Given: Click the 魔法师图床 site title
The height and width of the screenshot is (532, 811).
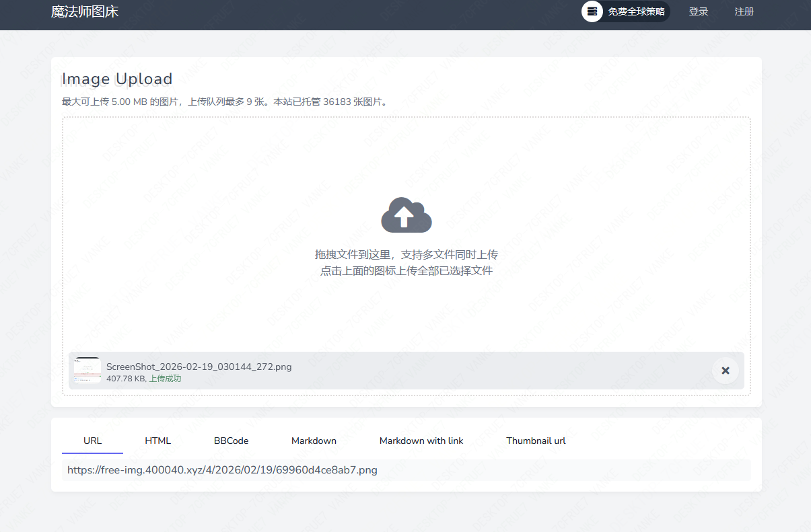Looking at the screenshot, I should click(85, 11).
